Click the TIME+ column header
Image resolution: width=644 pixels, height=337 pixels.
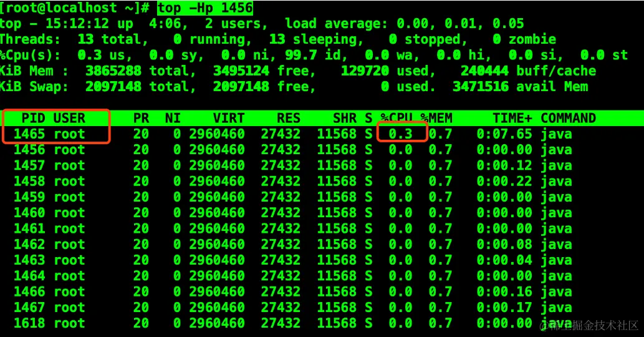(x=512, y=119)
